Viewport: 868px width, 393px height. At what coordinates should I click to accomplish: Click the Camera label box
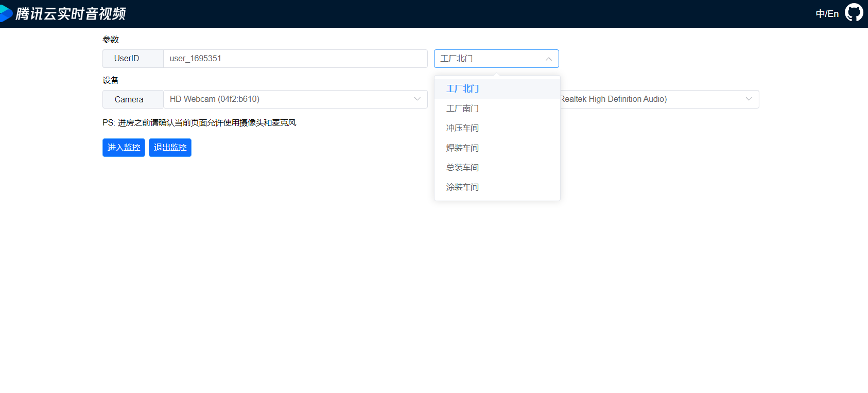[133, 99]
